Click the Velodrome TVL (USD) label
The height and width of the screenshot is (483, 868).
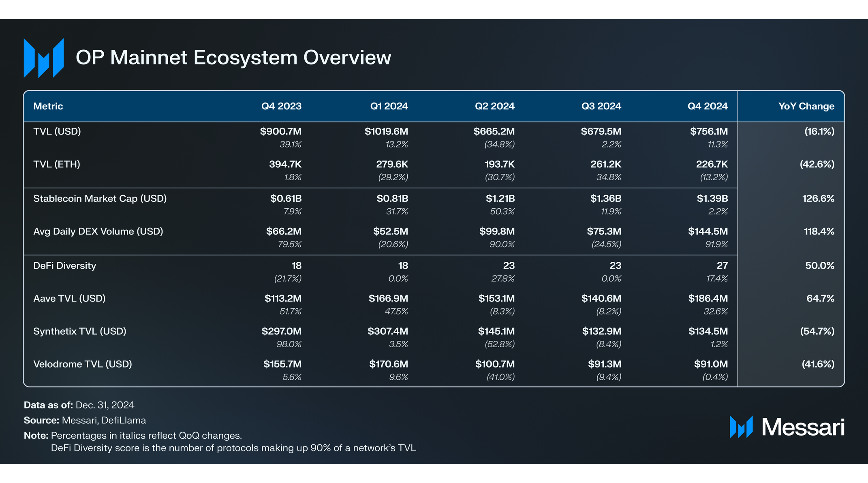pos(83,364)
